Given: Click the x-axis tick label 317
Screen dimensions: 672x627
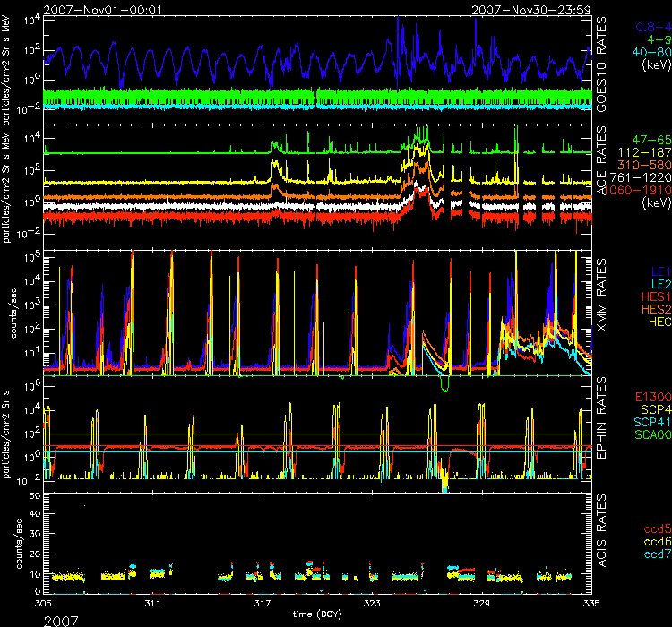Looking at the screenshot, I should 263,604.
